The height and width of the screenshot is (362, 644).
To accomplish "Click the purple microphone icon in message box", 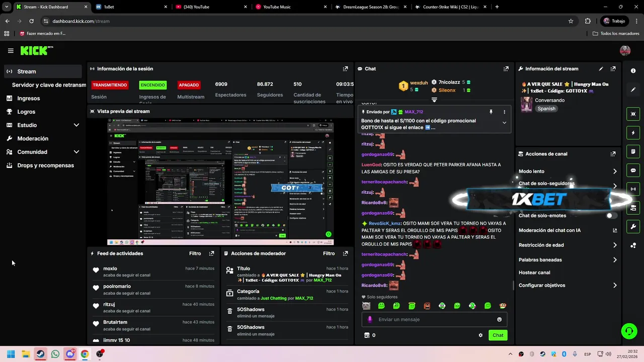I will pos(370,319).
